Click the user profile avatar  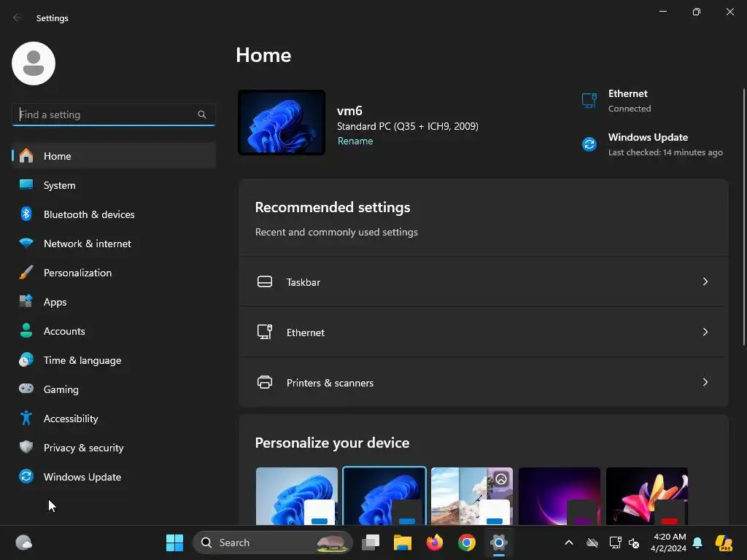(34, 63)
